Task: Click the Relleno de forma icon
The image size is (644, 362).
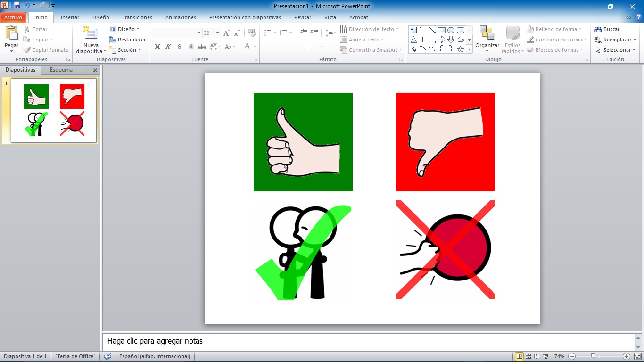Action: [530, 29]
